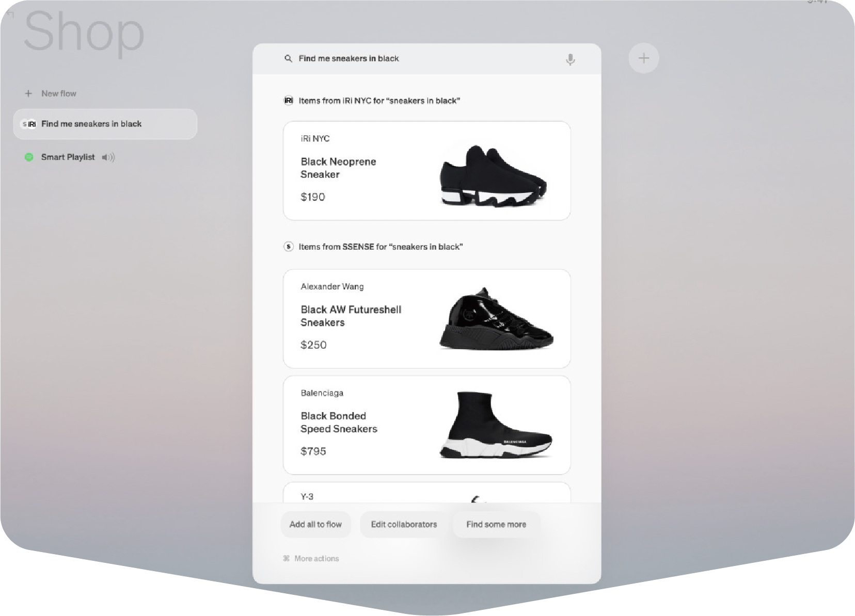Click the Items from iRi NYC heading text
855x616 pixels.
(379, 101)
